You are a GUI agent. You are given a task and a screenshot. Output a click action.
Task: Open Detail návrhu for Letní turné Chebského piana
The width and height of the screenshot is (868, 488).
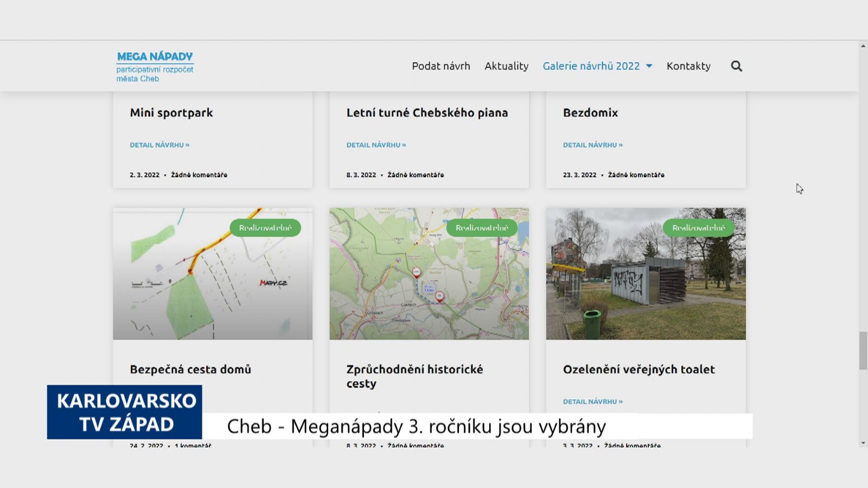tap(376, 145)
